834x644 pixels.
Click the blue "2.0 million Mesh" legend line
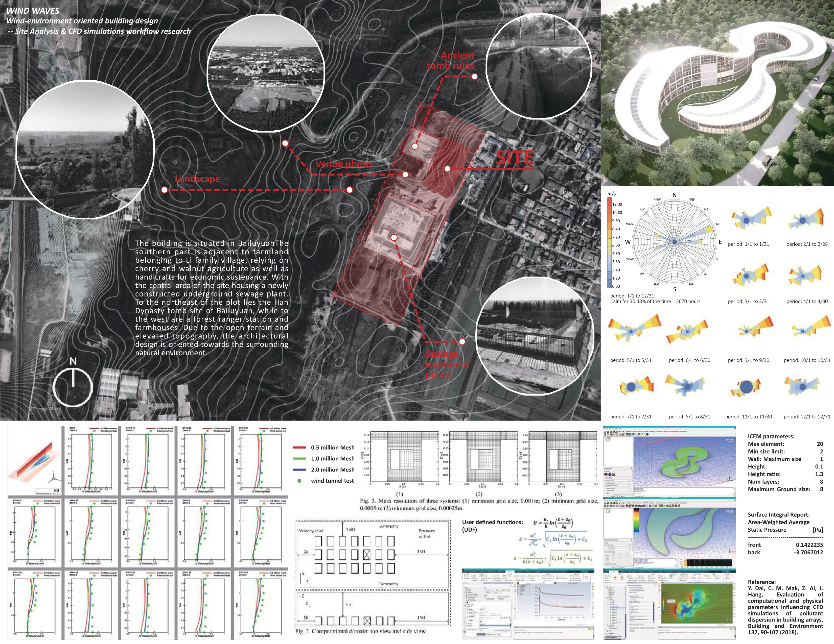click(x=299, y=470)
